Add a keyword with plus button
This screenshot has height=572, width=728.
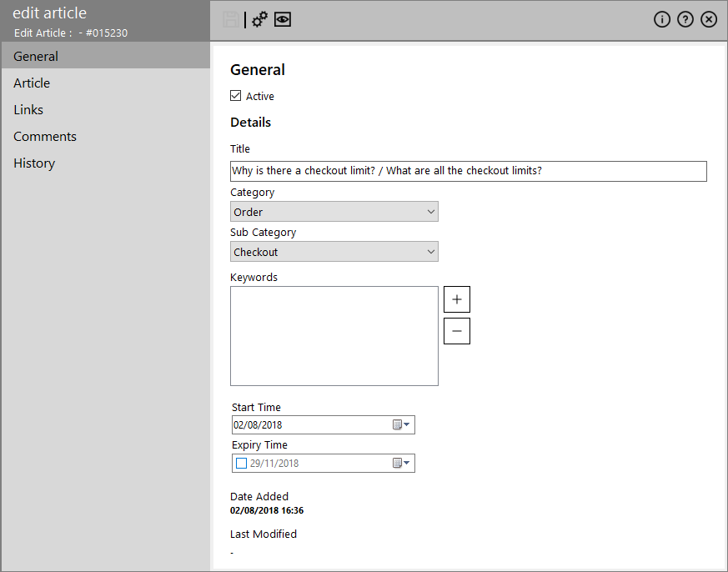pyautogui.click(x=457, y=299)
